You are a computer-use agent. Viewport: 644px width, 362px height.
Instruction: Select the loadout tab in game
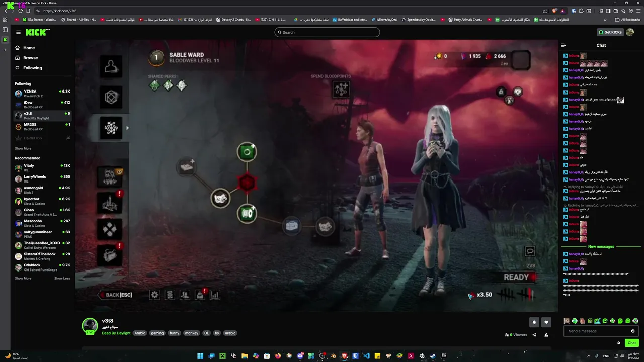[x=111, y=97]
